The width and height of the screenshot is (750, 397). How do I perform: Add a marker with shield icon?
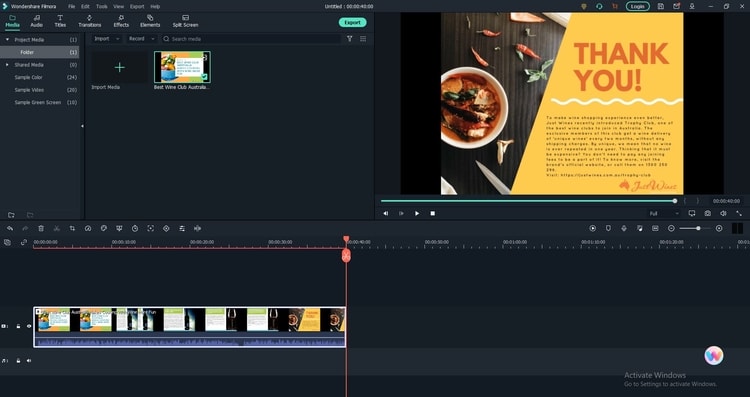608,229
